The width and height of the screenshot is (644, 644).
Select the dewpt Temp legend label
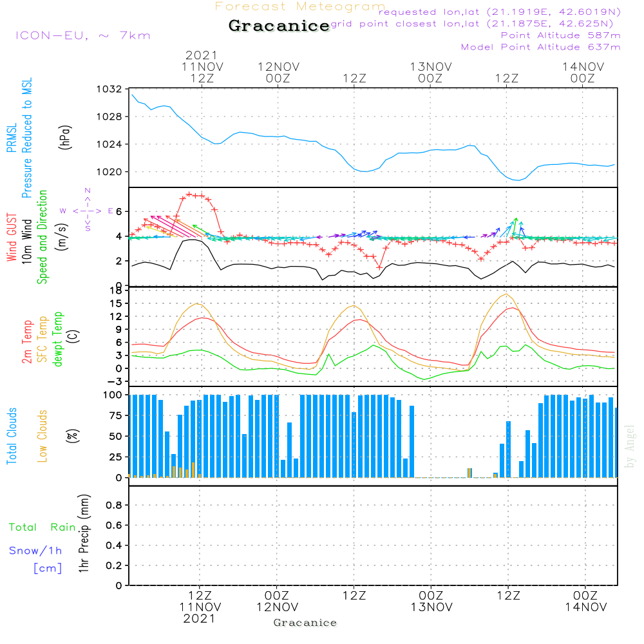tap(58, 339)
